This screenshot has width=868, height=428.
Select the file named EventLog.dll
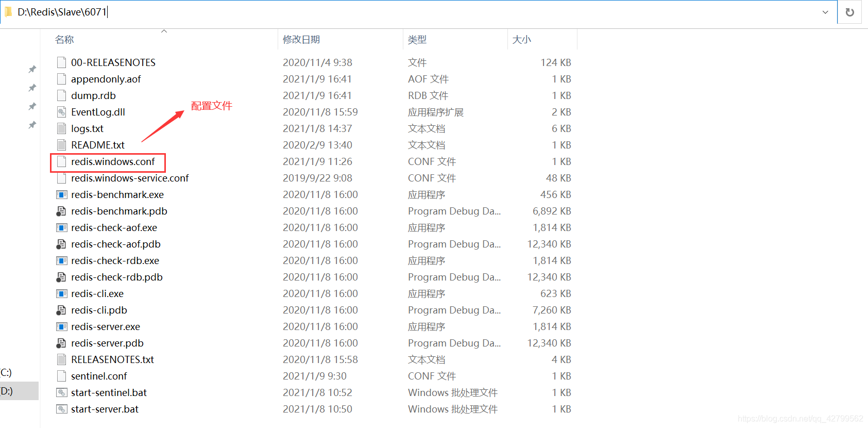(98, 112)
